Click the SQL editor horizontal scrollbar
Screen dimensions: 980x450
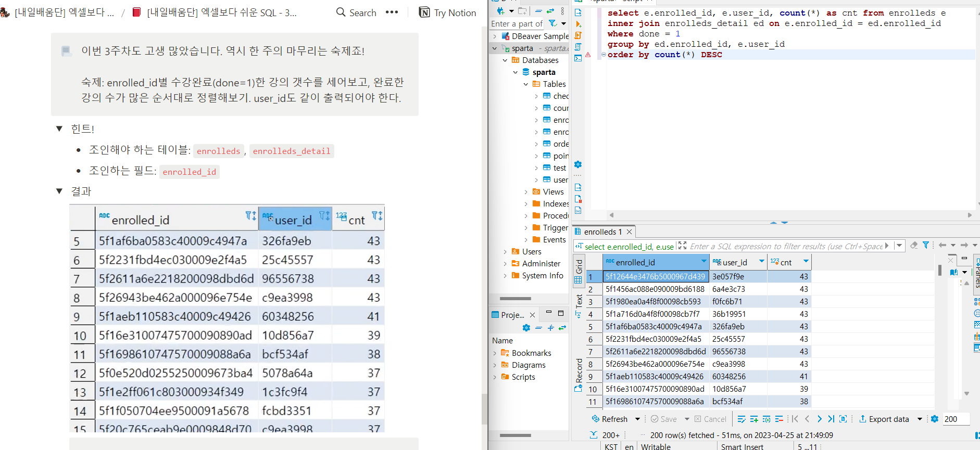coord(790,215)
